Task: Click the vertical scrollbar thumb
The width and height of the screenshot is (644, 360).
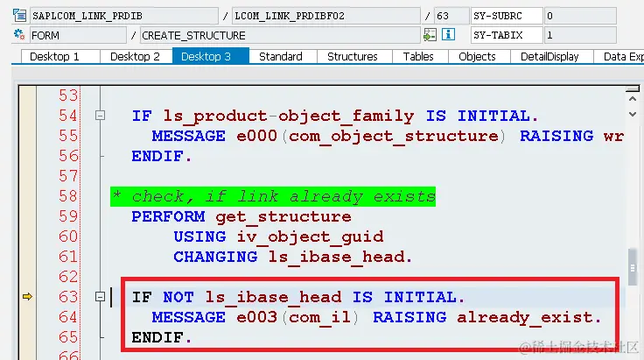Action: [x=633, y=267]
